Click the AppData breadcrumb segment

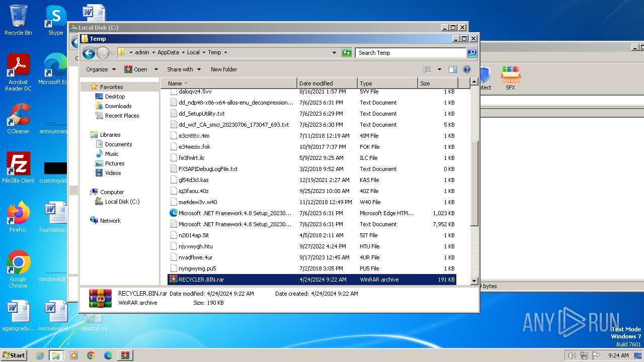(x=168, y=52)
